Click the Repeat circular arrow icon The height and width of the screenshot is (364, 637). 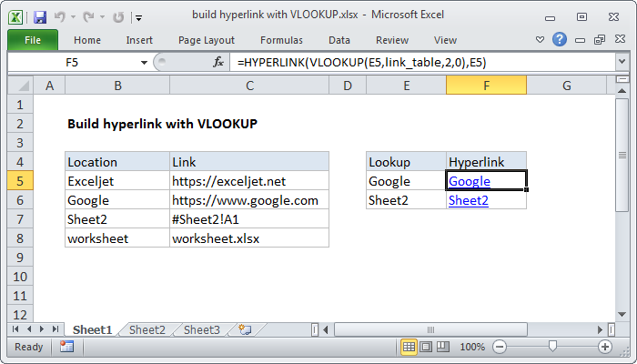118,17
